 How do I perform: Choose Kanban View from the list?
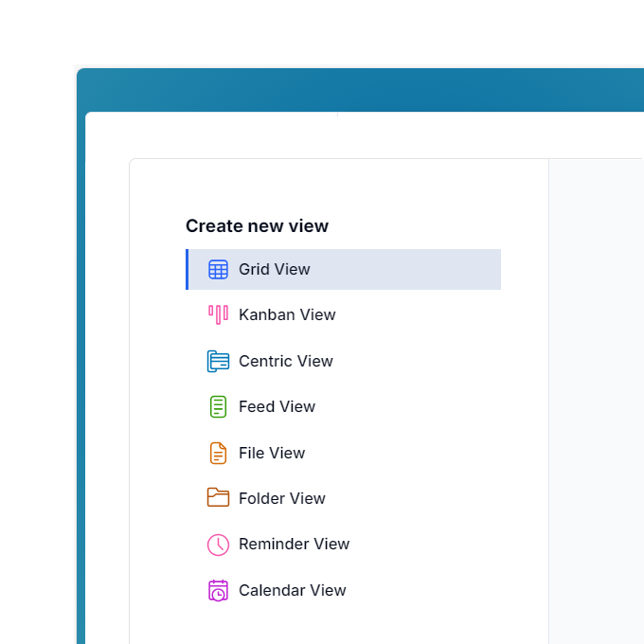tap(287, 314)
